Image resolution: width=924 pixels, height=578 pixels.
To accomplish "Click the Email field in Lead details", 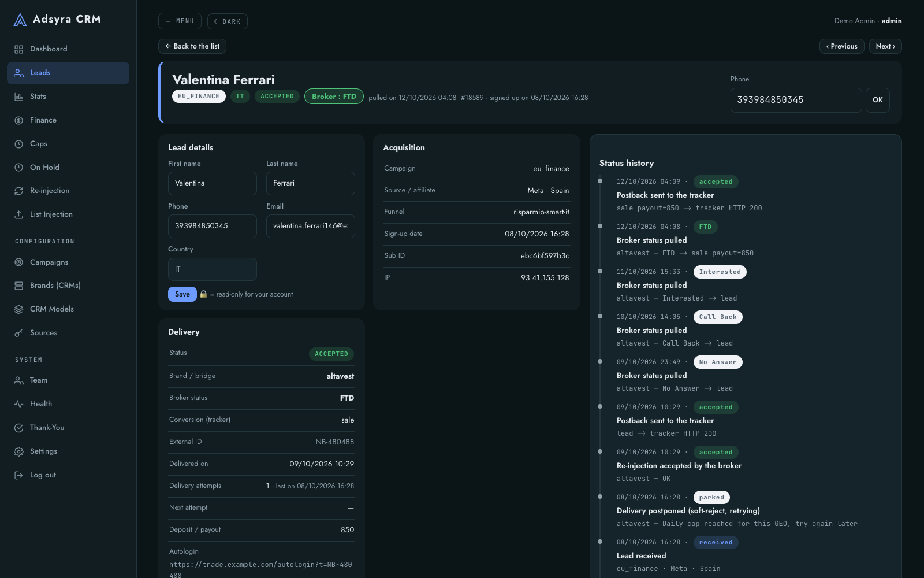I will point(311,226).
